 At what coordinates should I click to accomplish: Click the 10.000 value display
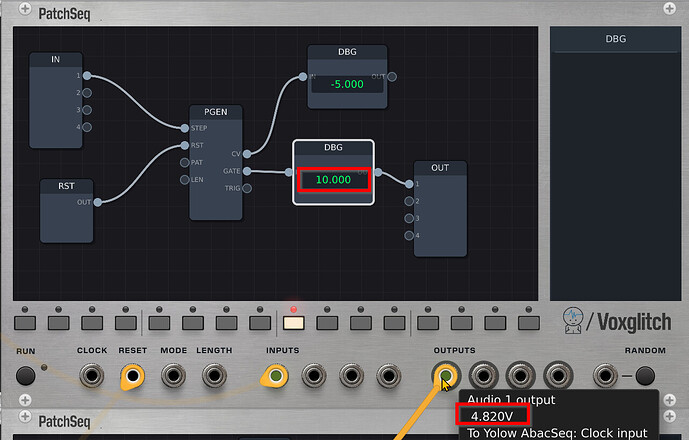[334, 180]
